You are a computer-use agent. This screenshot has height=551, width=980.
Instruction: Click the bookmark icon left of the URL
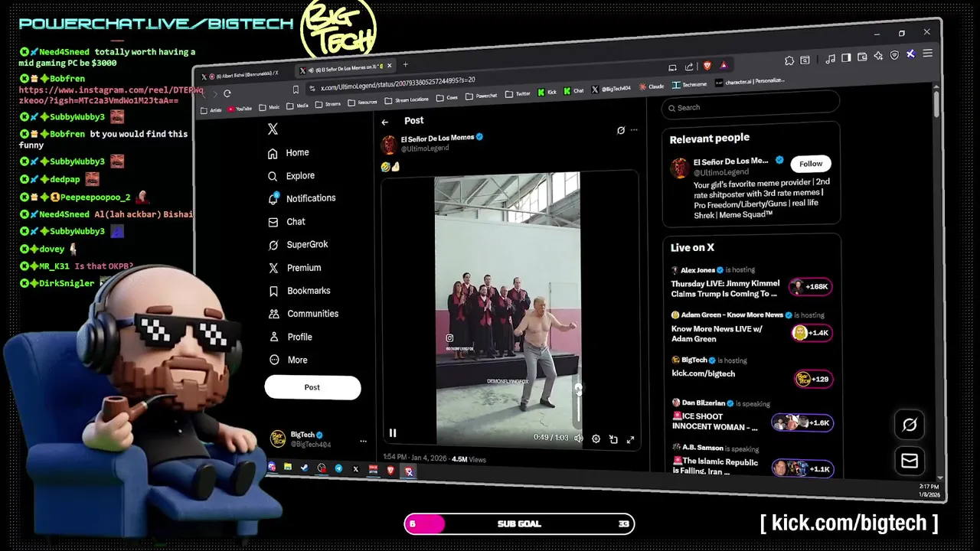point(296,90)
